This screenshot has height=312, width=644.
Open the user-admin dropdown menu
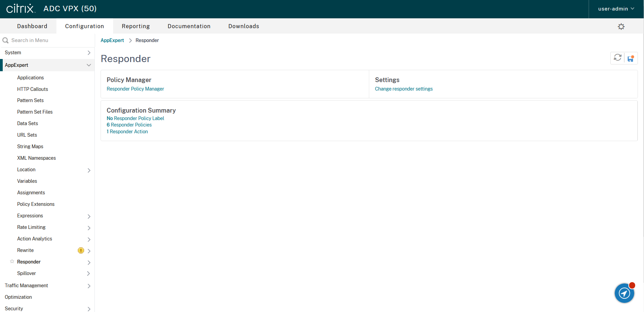(x=616, y=9)
